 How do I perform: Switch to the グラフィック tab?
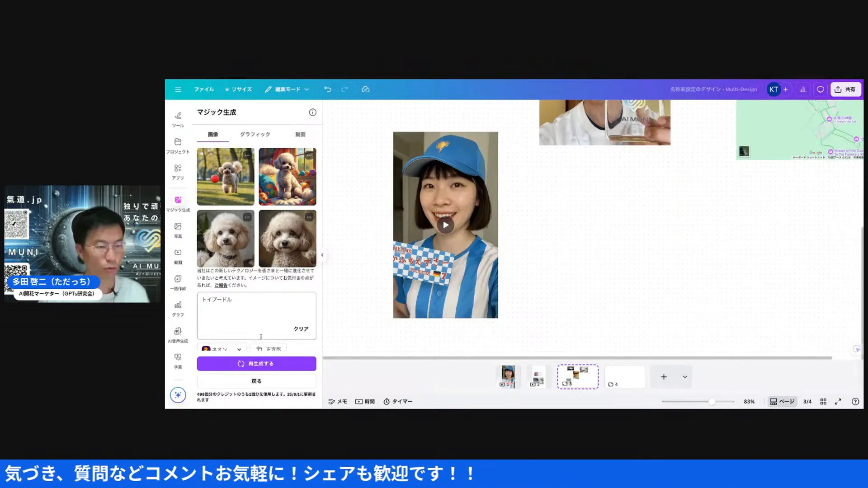255,134
